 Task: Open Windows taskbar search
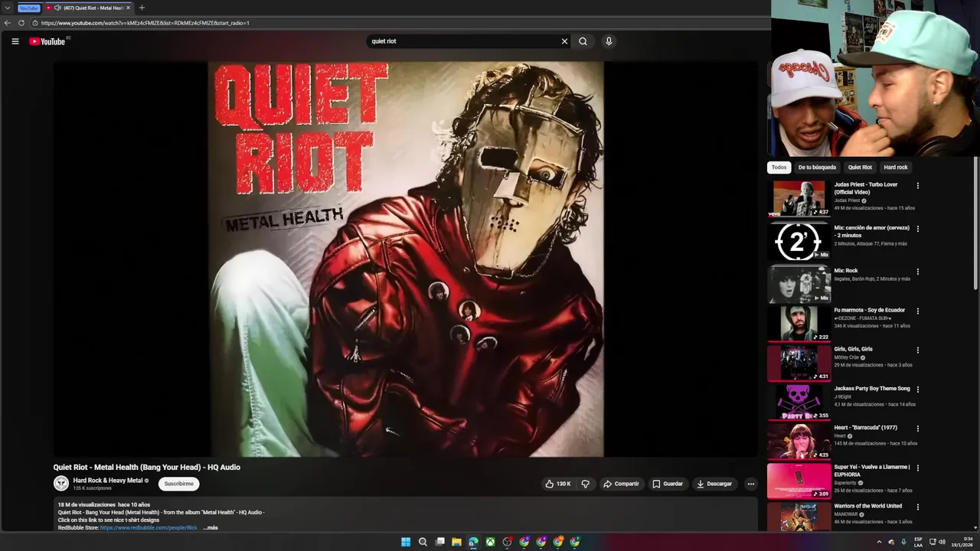423,542
